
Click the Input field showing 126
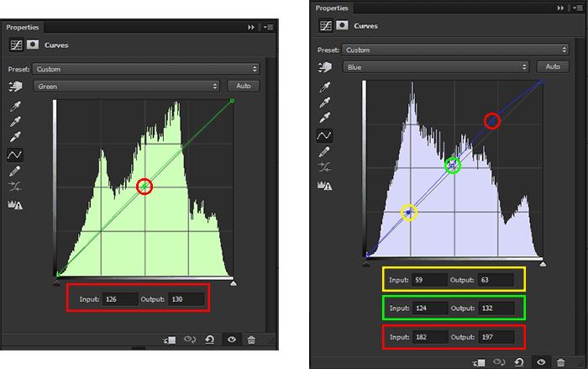click(120, 299)
